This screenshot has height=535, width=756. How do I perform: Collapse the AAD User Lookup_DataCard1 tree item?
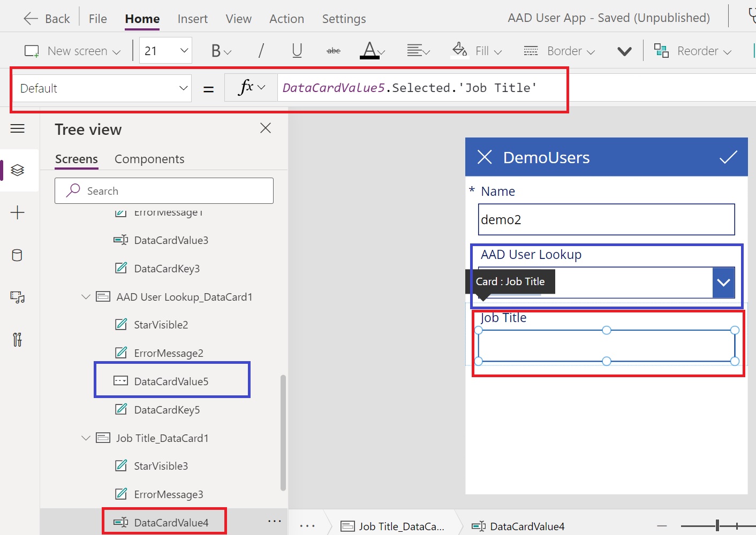point(86,296)
